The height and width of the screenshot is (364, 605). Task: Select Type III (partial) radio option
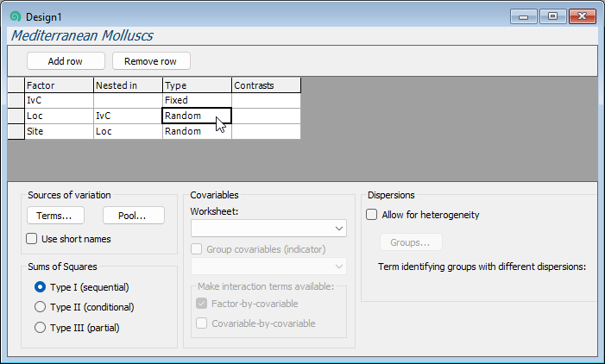click(40, 327)
